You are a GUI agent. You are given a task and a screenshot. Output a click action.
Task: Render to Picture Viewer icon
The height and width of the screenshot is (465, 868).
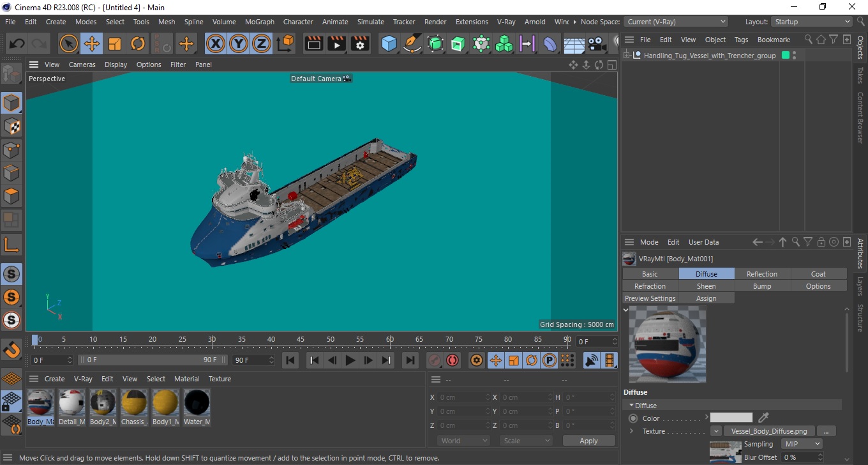pyautogui.click(x=337, y=44)
